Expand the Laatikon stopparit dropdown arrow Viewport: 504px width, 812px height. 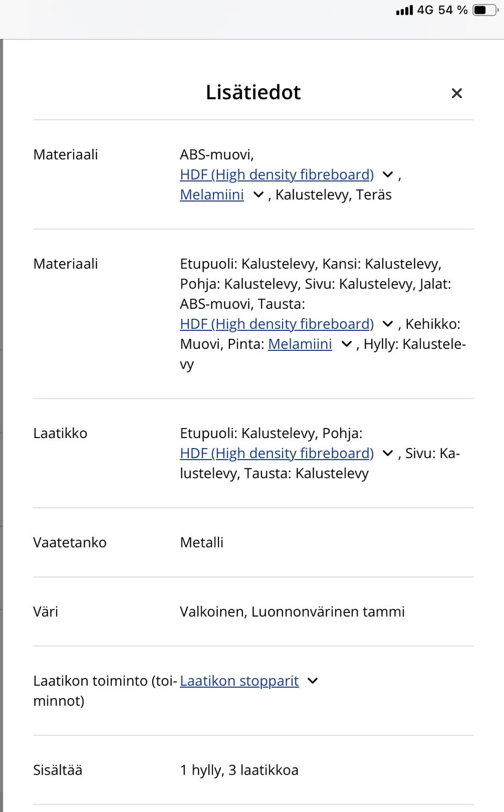coord(312,681)
